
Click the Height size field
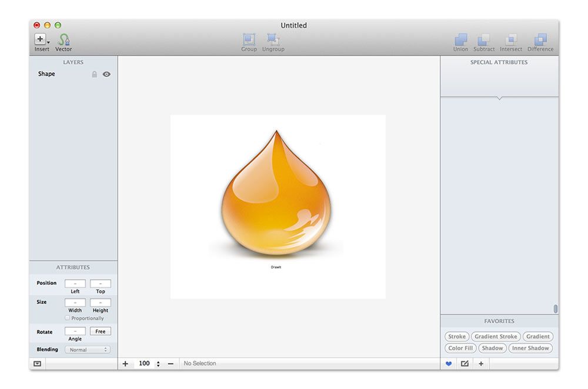[101, 302]
